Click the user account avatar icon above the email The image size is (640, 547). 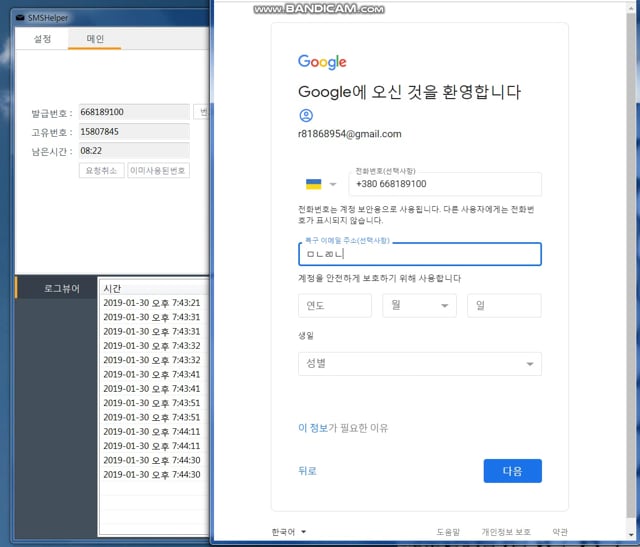(306, 116)
